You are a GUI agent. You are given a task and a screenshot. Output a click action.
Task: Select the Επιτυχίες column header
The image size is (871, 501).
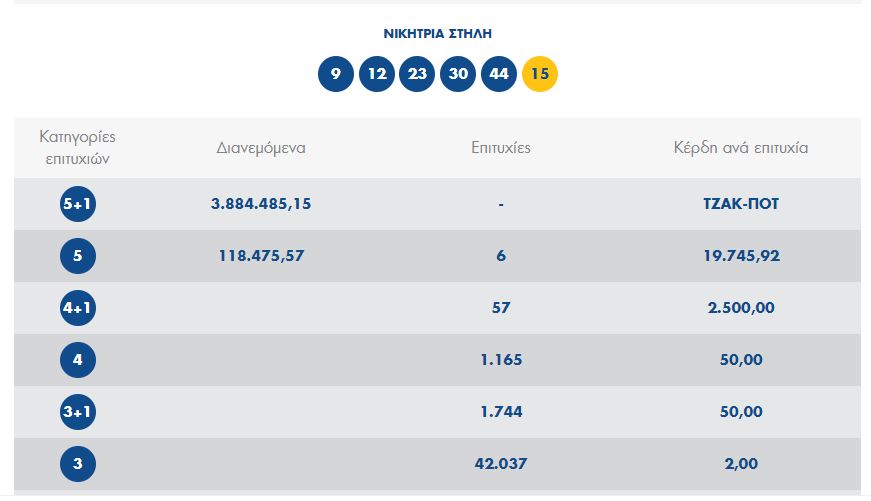pyautogui.click(x=501, y=148)
